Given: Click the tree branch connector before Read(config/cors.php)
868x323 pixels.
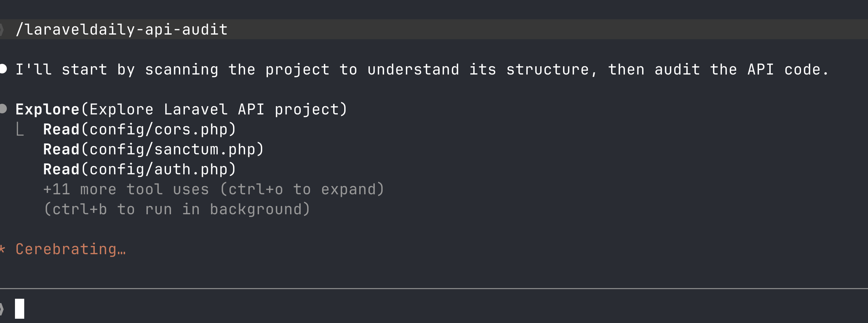Looking at the screenshot, I should 20,129.
